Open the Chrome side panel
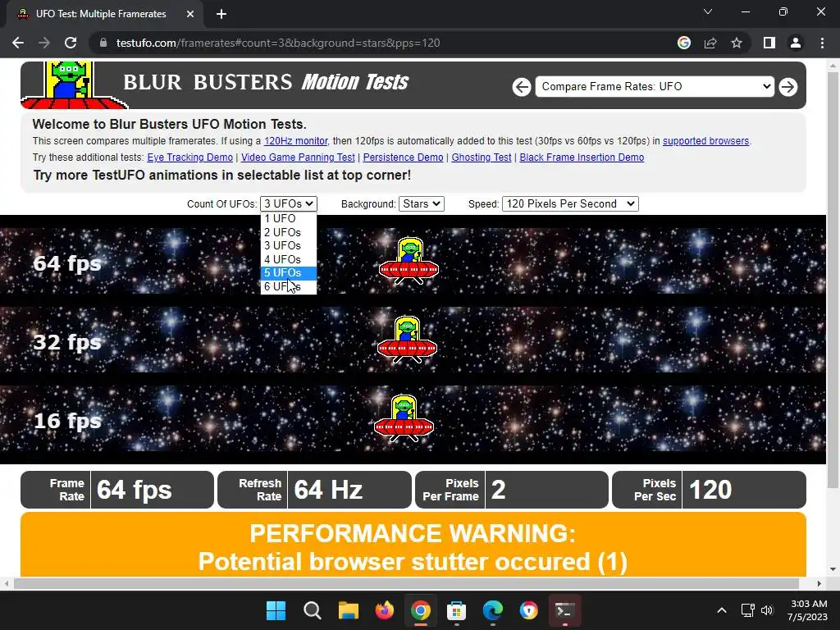This screenshot has height=630, width=840. click(769, 43)
